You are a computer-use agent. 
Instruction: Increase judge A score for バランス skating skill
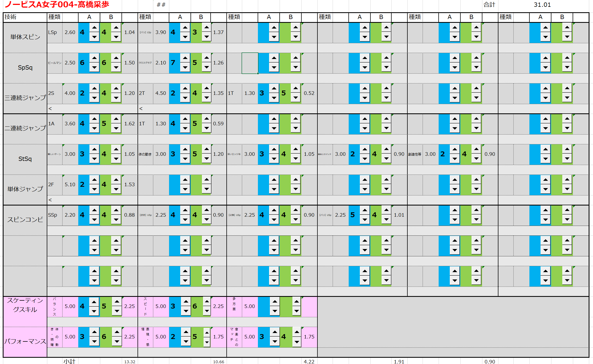tap(94, 302)
